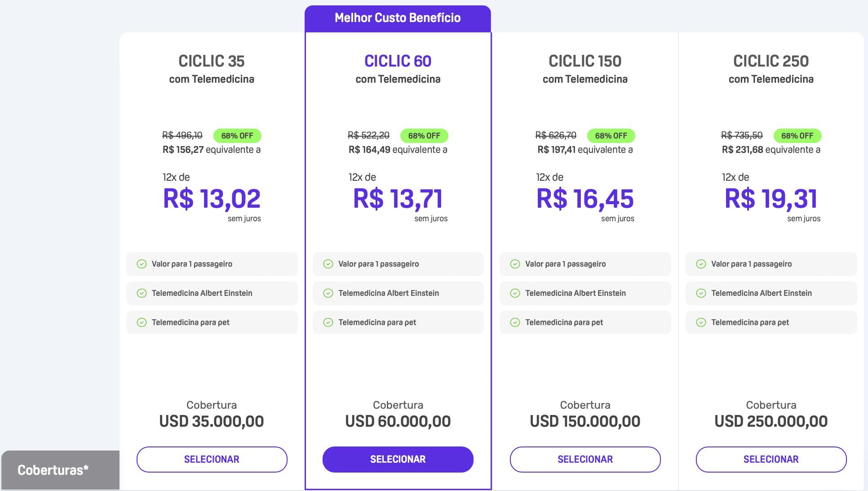
Task: Click check icon for CICLIC 150 Telemedicina para pet
Action: pos(515,322)
